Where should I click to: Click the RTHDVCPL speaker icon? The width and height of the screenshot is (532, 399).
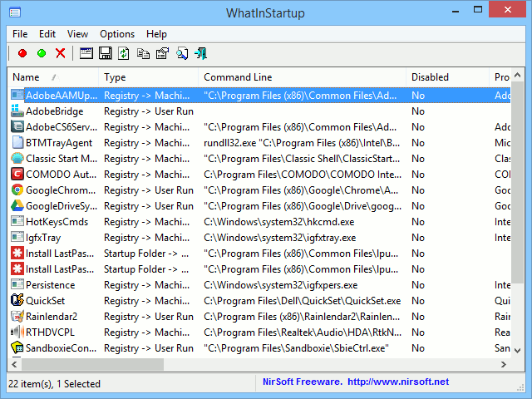(x=17, y=332)
